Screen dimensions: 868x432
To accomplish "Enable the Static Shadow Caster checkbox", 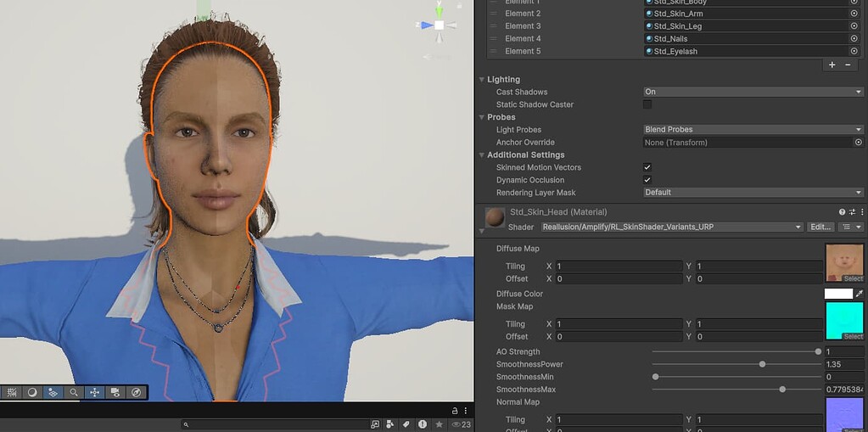I will tap(647, 104).
